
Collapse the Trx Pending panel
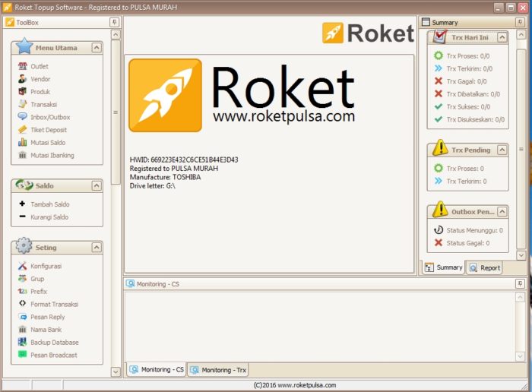tap(502, 150)
